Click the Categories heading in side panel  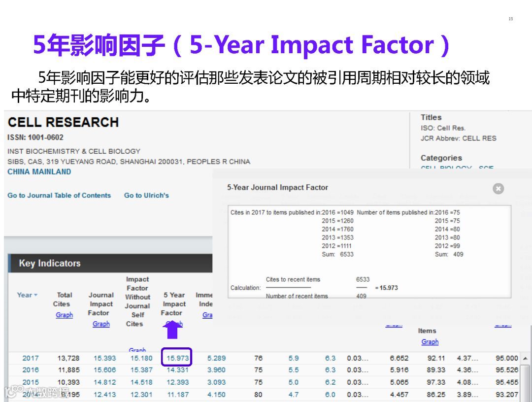click(441, 158)
